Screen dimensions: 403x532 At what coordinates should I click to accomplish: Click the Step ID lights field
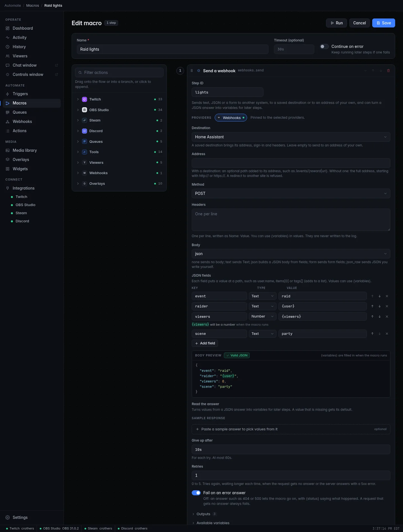pos(227,92)
